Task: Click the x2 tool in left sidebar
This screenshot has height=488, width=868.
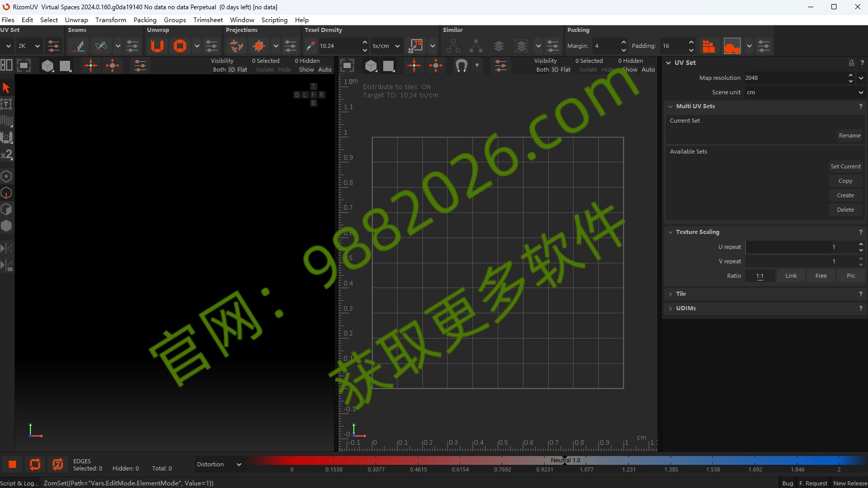Action: click(x=6, y=154)
